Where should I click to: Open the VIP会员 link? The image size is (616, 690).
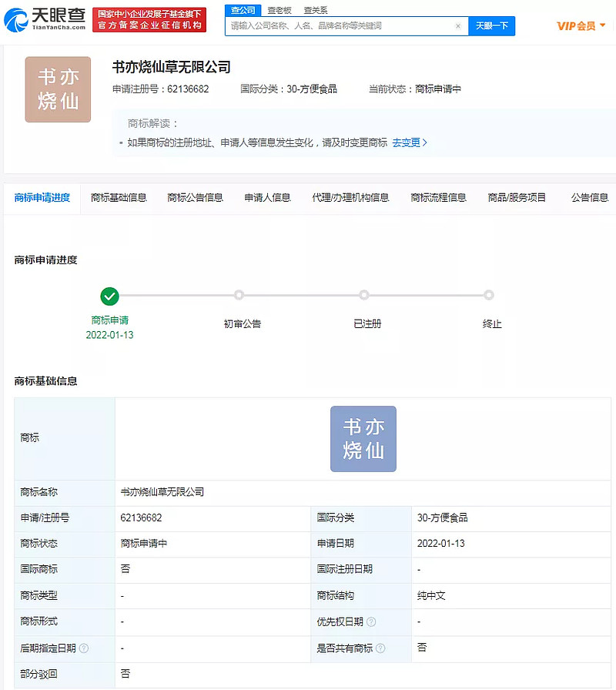[x=576, y=26]
